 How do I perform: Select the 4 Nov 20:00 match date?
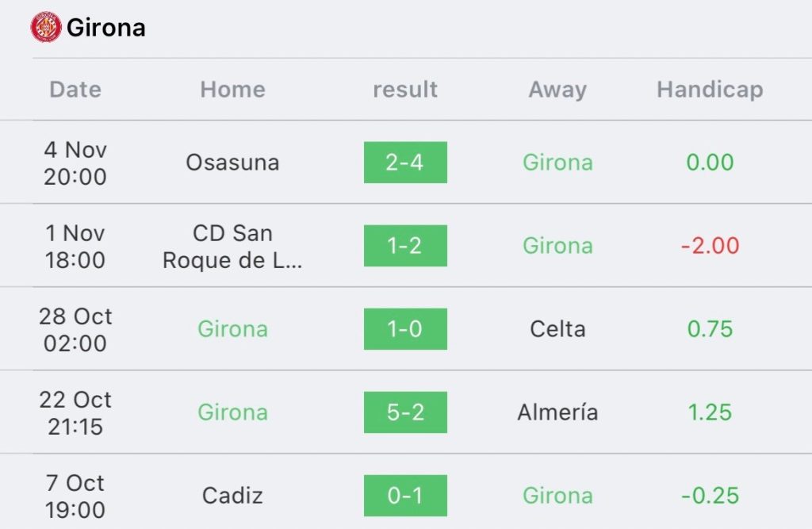point(75,163)
